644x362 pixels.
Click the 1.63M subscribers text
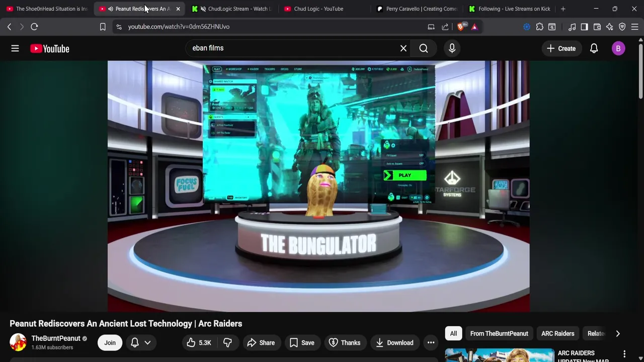[52, 347]
